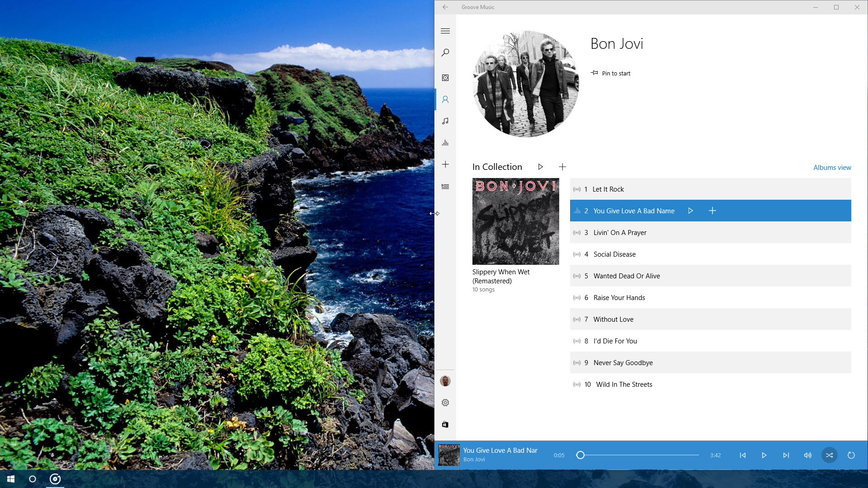The image size is (868, 488).
Task: Open the hamburger menu in Groove Music
Action: pos(445,31)
